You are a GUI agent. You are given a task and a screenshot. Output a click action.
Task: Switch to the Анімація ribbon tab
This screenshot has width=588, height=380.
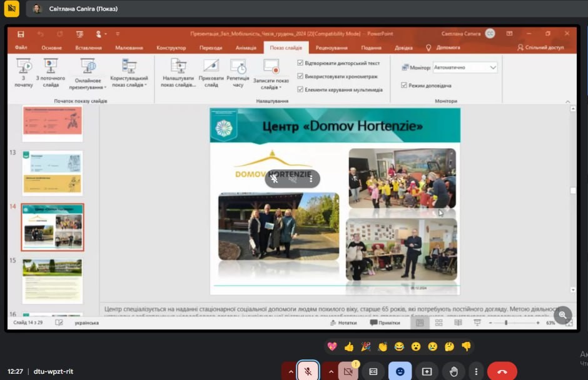(x=246, y=47)
